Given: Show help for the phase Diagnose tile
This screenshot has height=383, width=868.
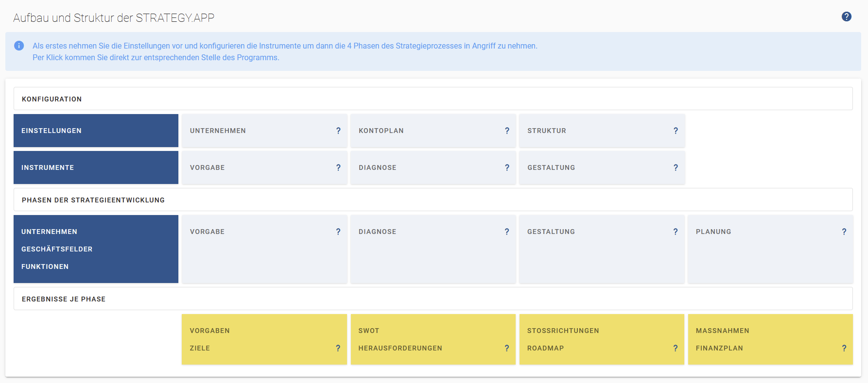Looking at the screenshot, I should point(507,232).
